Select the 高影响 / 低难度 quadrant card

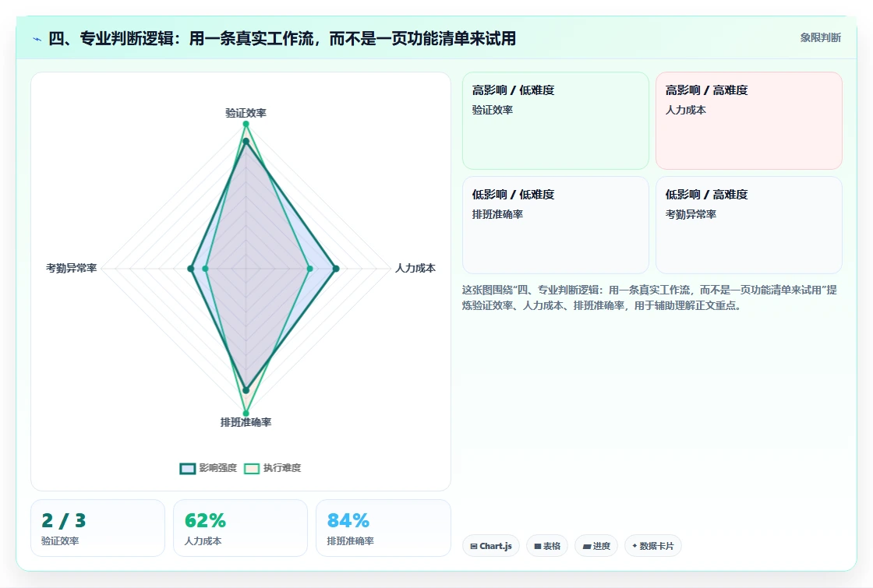point(556,121)
